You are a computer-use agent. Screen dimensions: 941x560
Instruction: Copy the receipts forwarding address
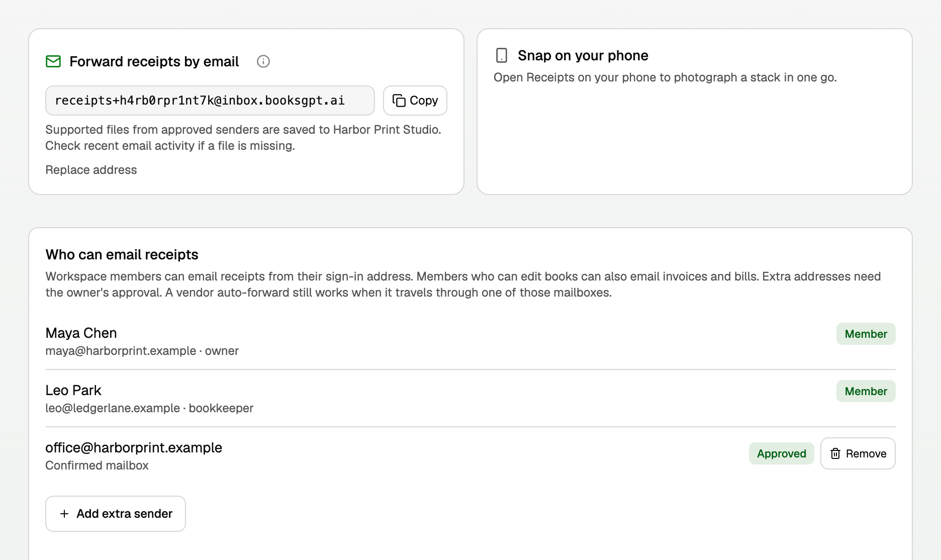tap(415, 101)
